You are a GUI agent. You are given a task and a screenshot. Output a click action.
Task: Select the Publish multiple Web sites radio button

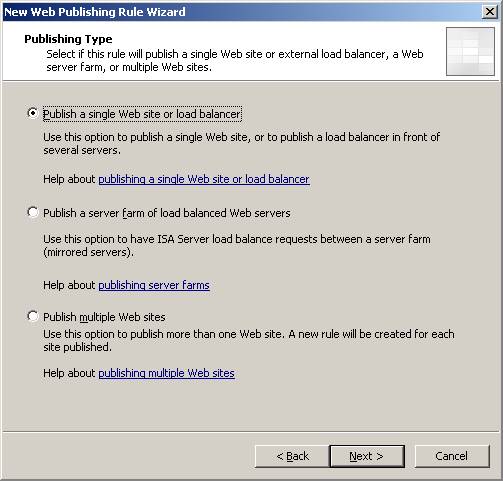point(33,316)
